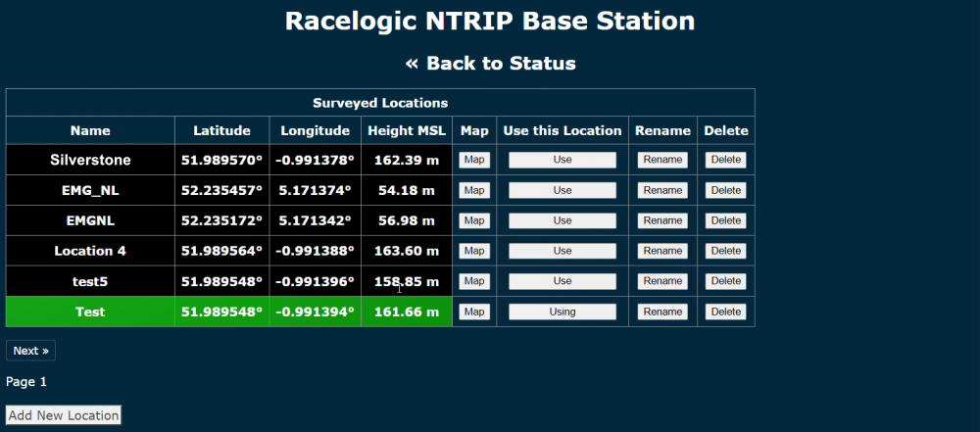Click height value 158.85 m
This screenshot has height=432, width=980.
tap(407, 281)
